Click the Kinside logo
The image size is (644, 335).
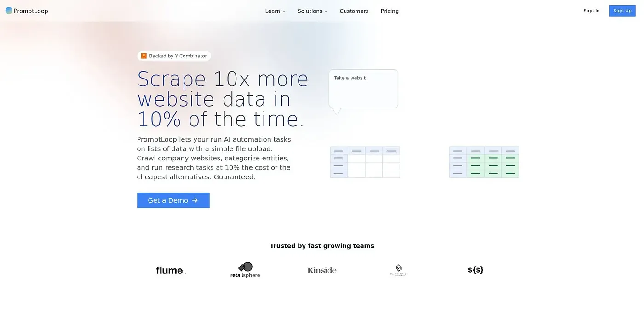point(322,270)
